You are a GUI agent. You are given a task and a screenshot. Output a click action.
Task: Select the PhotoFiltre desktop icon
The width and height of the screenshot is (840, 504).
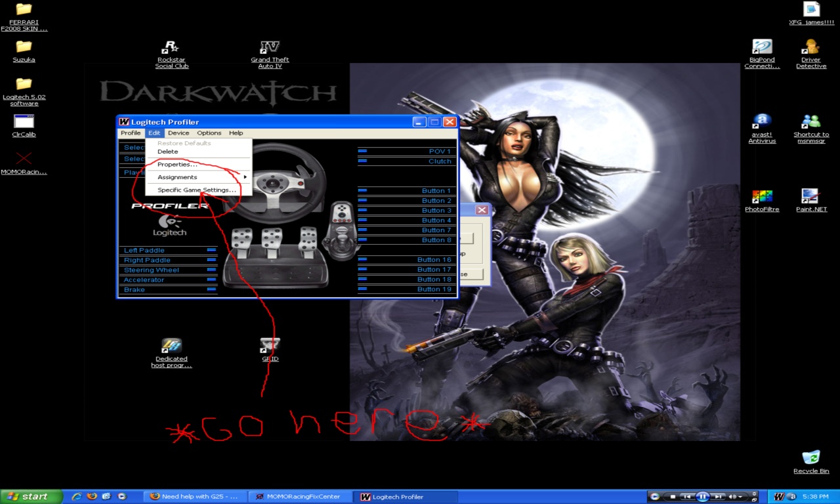tap(762, 201)
